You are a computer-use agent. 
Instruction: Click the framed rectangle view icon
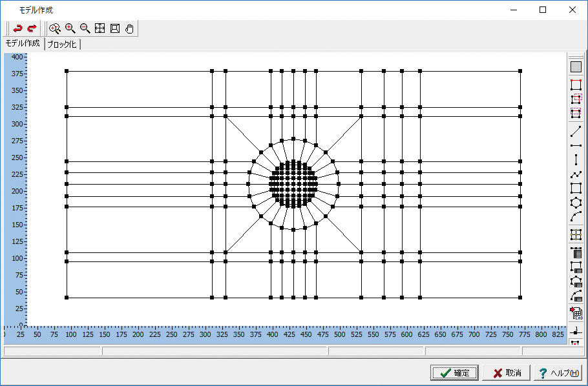[x=115, y=28]
